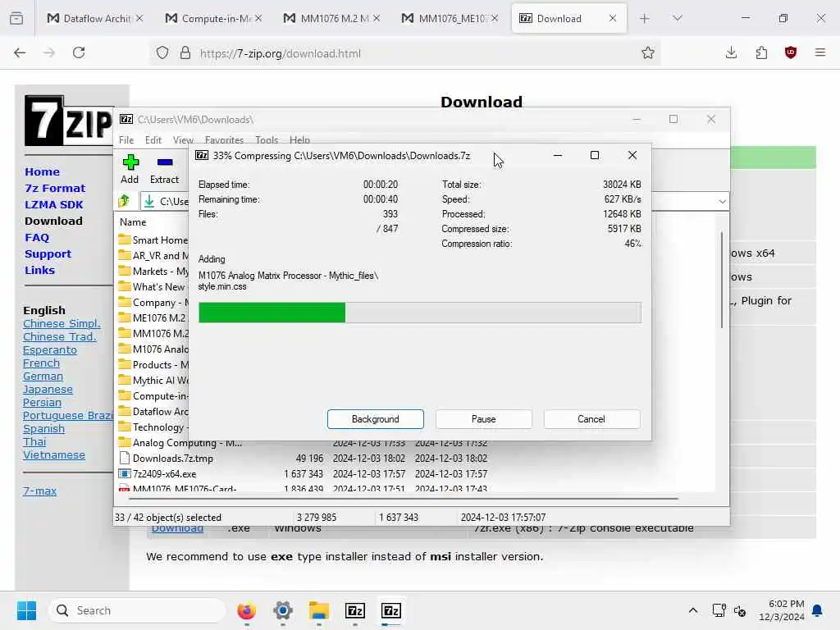Click the site security padlock icon
The width and height of the screenshot is (840, 630).
(185, 52)
